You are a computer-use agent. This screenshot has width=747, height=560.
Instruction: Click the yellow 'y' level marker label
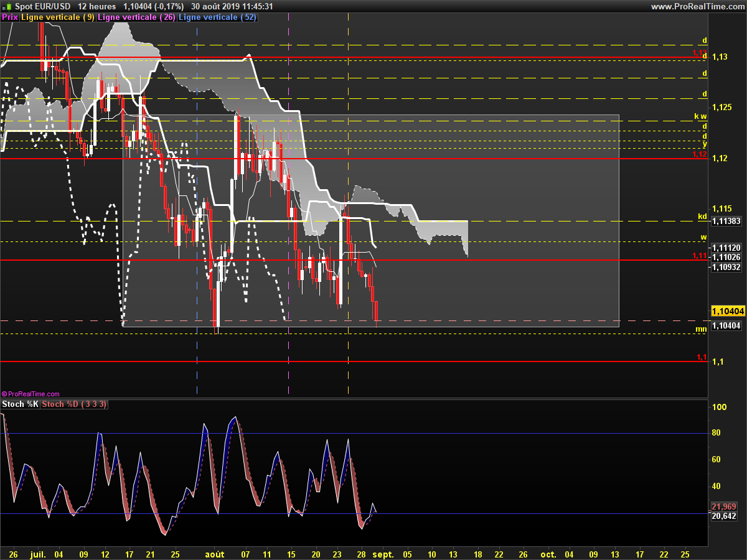(x=705, y=144)
